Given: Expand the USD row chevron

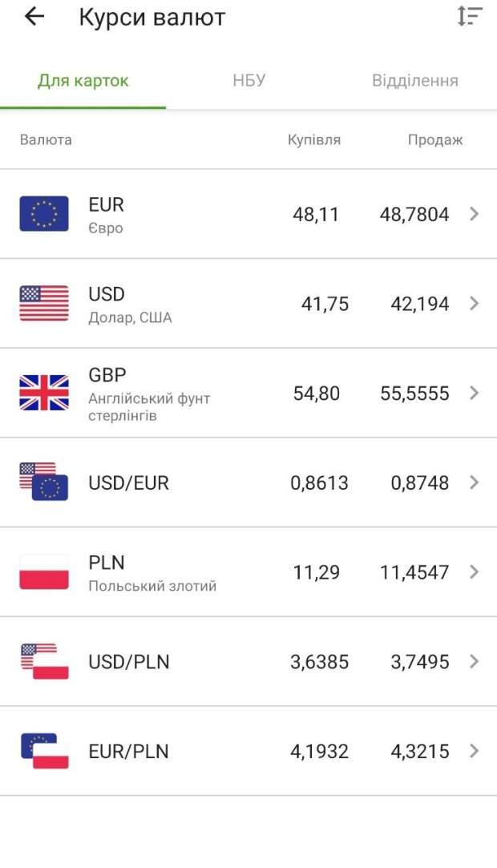Looking at the screenshot, I should pos(475,304).
